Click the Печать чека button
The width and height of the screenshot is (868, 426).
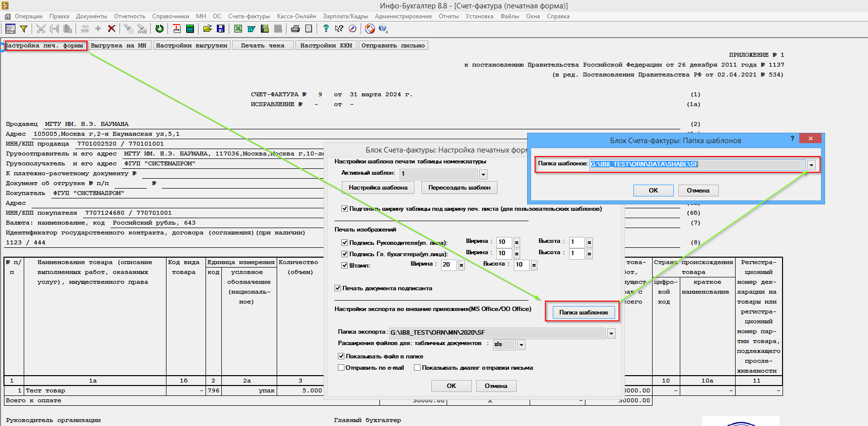click(263, 45)
